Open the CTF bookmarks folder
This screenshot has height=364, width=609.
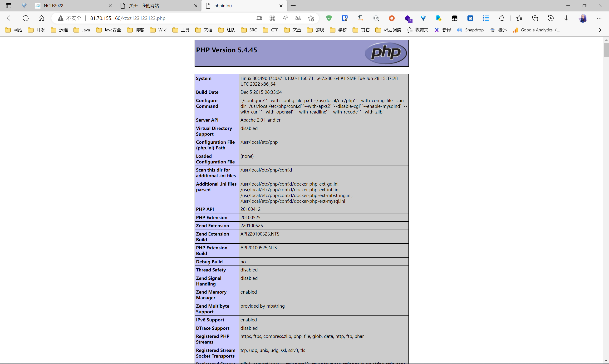270,30
